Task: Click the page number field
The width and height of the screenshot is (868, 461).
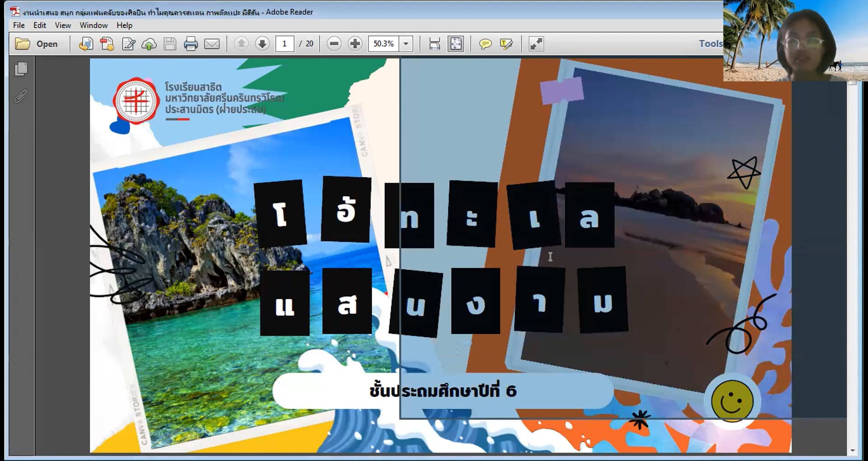Action: 285,44
